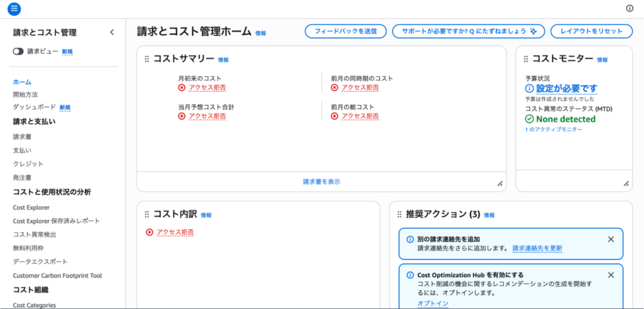Screen dimensions: 644x309
Task: Click the コストサマリー resize corner handle
Action: pos(500,183)
